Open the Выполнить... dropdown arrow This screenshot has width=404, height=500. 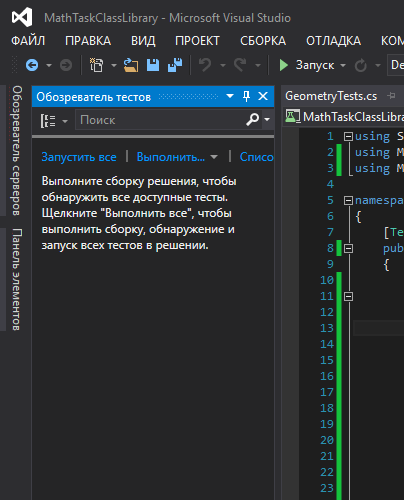point(214,157)
